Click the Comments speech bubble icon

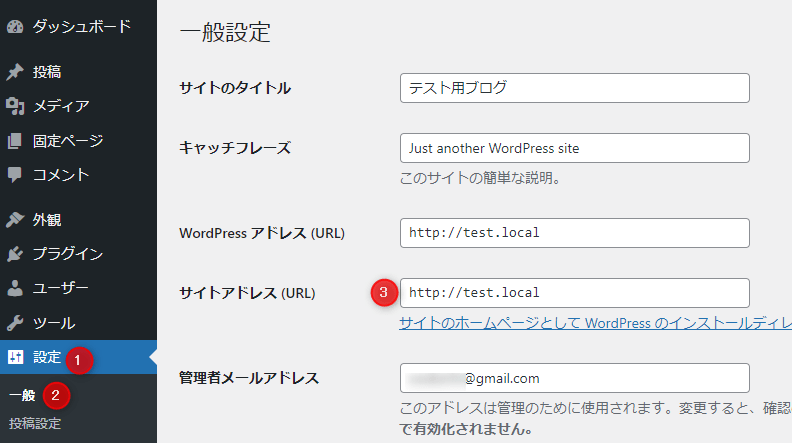[x=15, y=175]
